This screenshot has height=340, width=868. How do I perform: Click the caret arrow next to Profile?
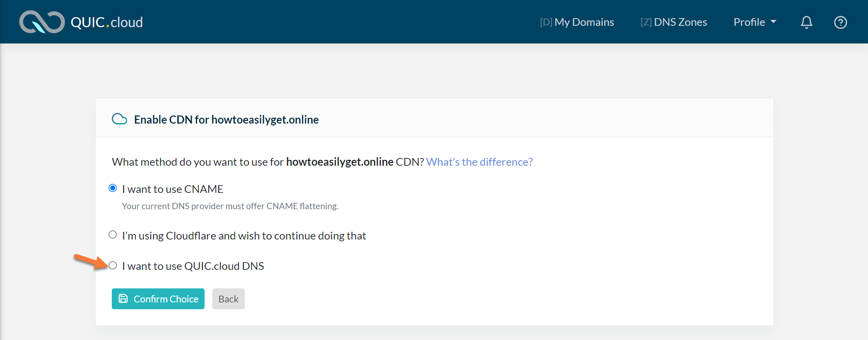click(773, 22)
